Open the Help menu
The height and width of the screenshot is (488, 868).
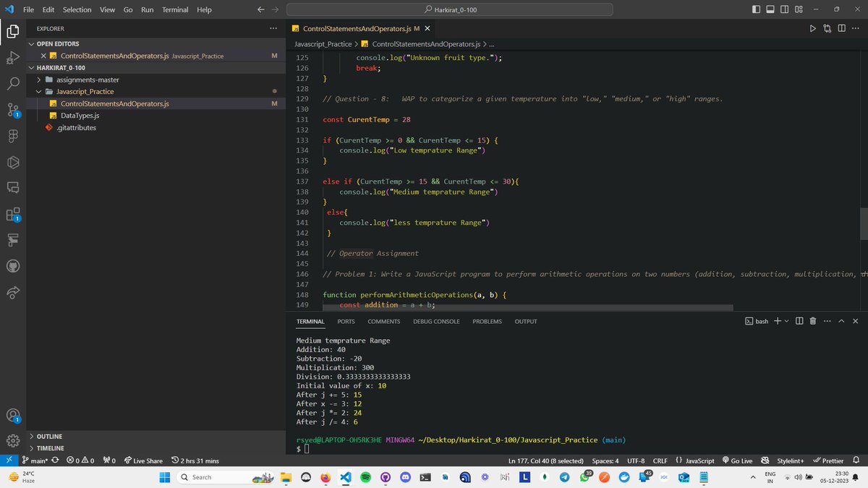click(x=204, y=9)
